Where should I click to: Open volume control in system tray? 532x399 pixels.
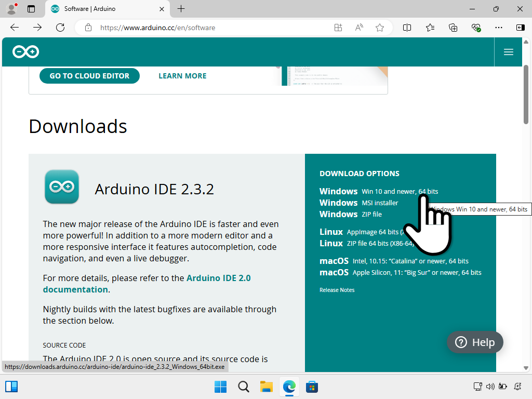point(490,387)
